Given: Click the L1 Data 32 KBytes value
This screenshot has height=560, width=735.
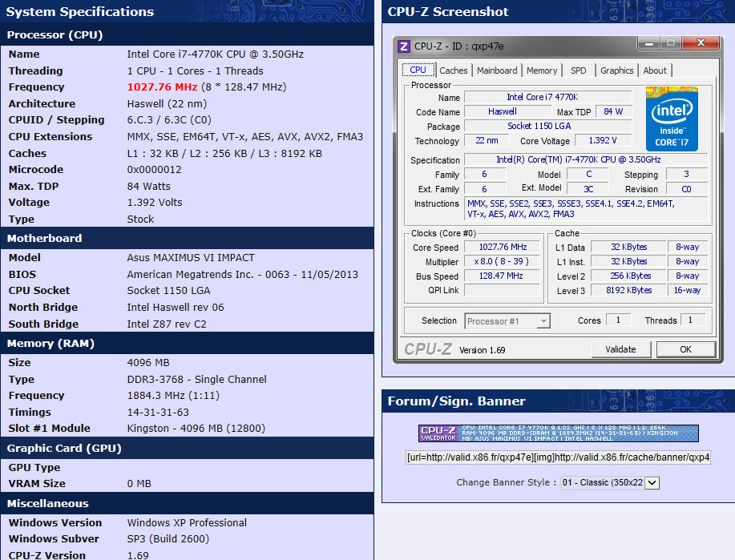Looking at the screenshot, I should [628, 247].
